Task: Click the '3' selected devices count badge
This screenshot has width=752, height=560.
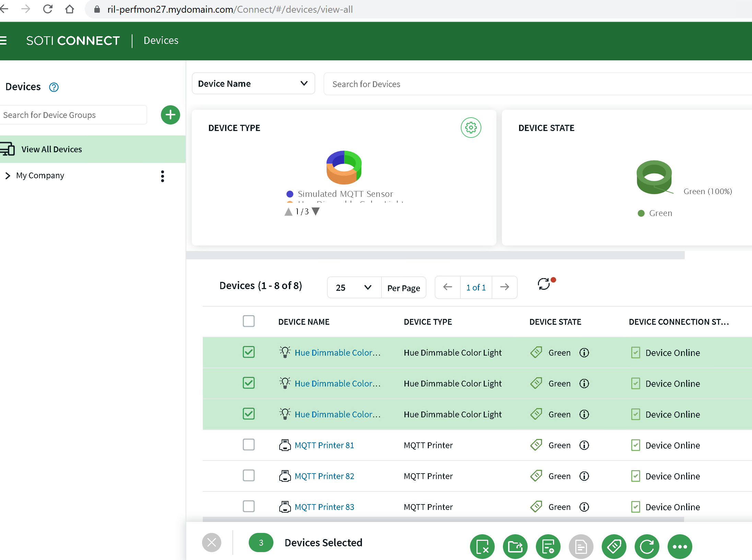Action: 261,543
